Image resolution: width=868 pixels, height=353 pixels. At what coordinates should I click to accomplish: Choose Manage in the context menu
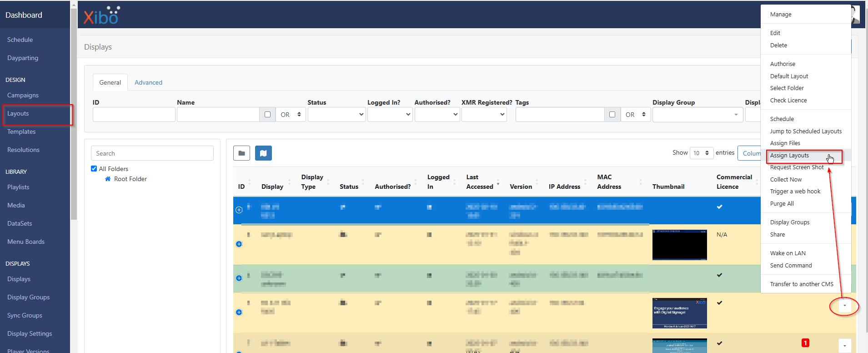click(781, 15)
